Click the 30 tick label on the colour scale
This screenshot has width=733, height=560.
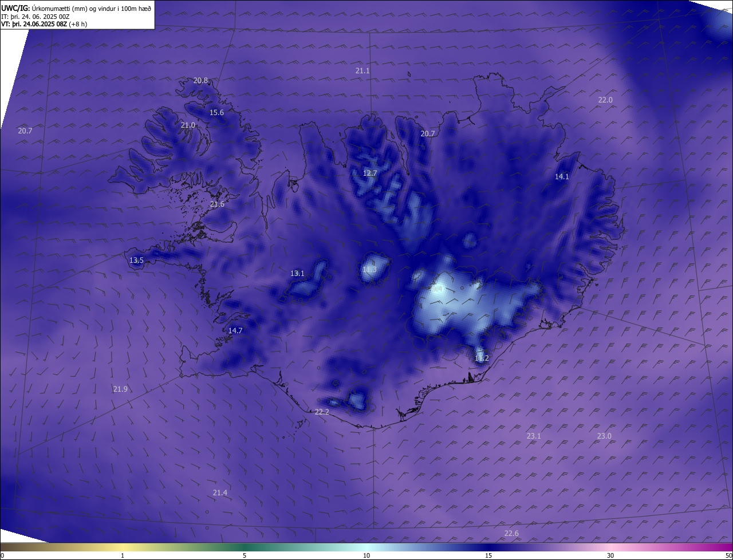click(x=610, y=555)
